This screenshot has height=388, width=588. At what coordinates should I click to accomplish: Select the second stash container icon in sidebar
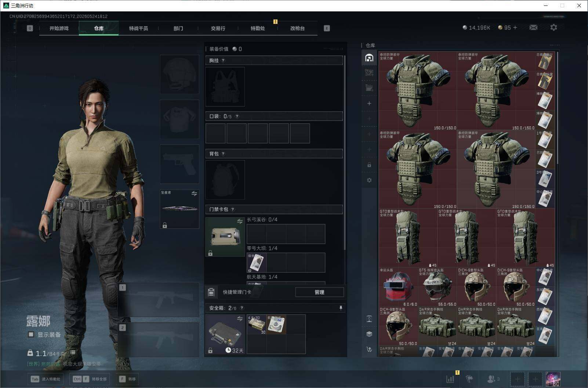coord(369,72)
